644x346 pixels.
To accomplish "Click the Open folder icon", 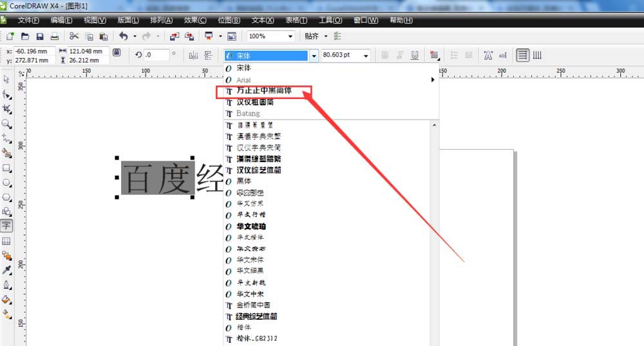I will 25,37.
